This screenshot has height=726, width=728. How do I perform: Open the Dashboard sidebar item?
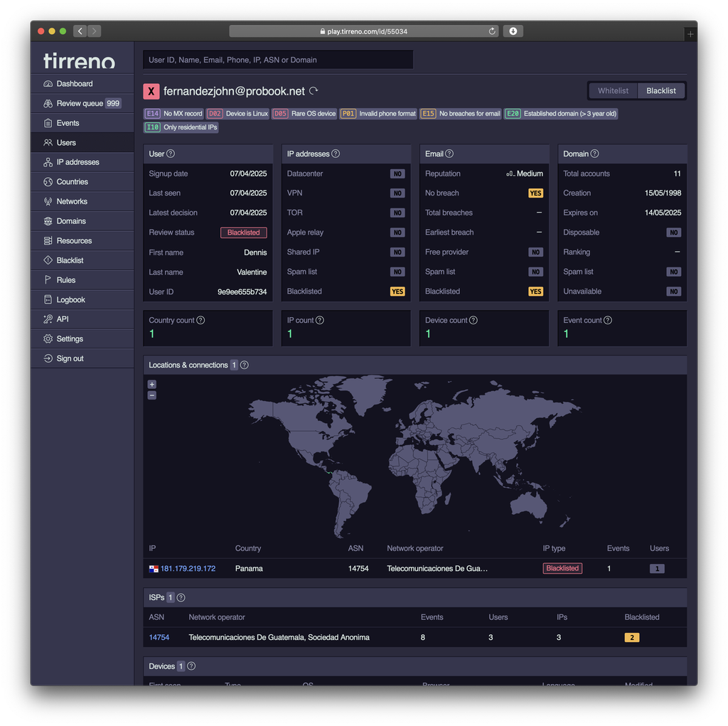82,84
